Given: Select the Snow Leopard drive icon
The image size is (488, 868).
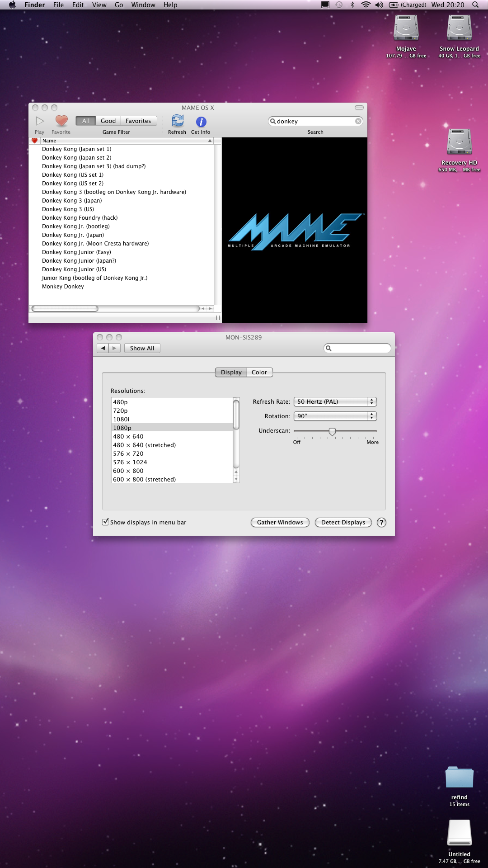Looking at the screenshot, I should pos(459,28).
